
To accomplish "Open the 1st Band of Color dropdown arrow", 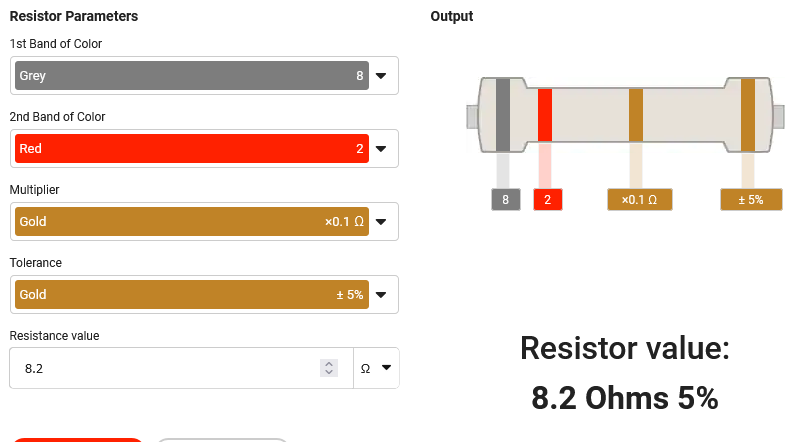I will pyautogui.click(x=381, y=76).
